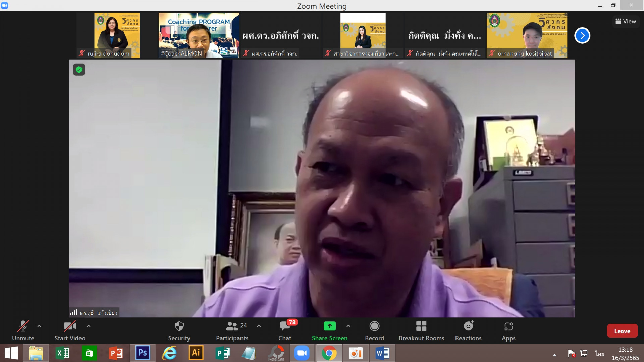Open the Security menu

(179, 330)
